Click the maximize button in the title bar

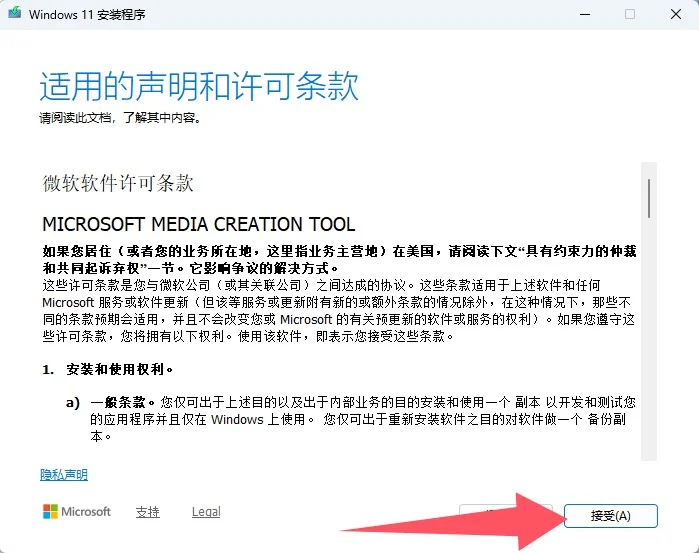click(630, 14)
